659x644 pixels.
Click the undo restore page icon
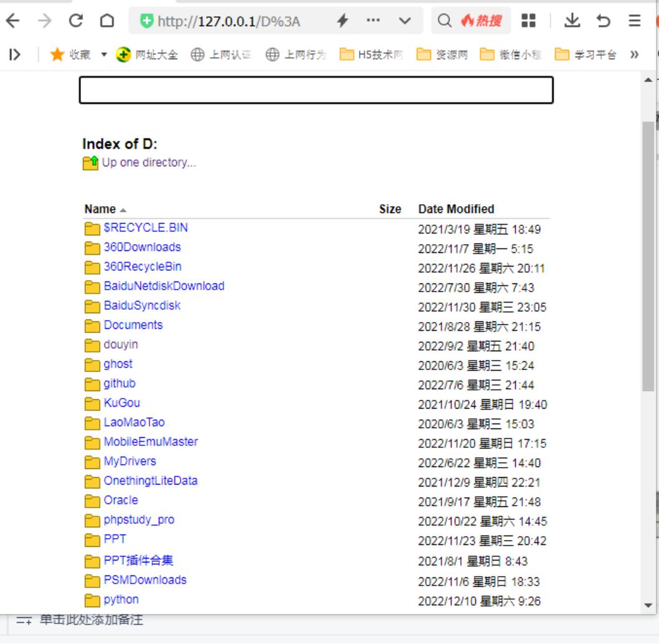point(603,21)
